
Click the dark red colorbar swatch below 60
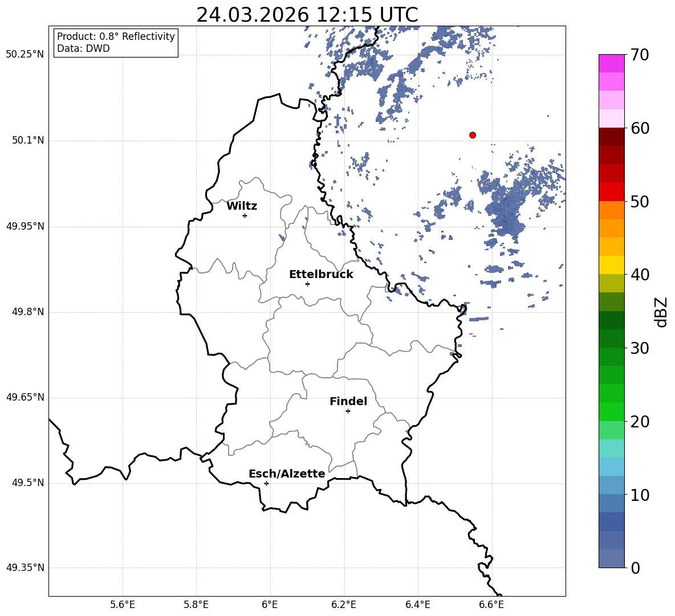(x=612, y=137)
